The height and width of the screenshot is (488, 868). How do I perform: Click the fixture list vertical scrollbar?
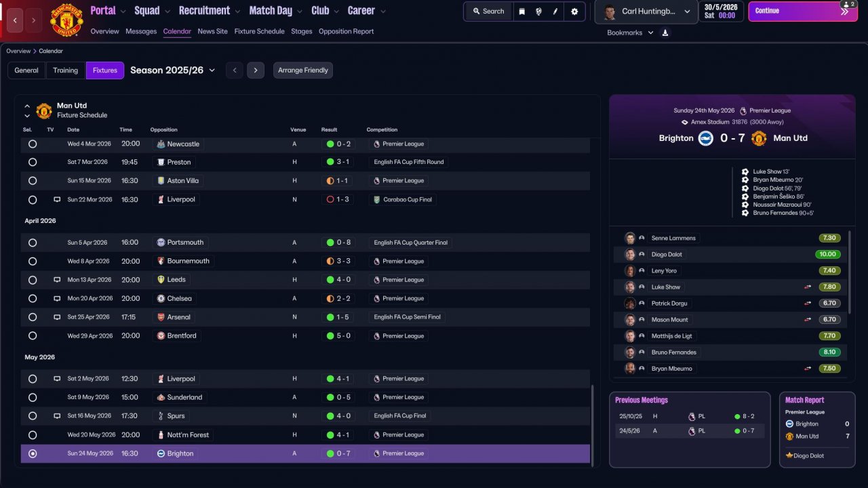593,426
